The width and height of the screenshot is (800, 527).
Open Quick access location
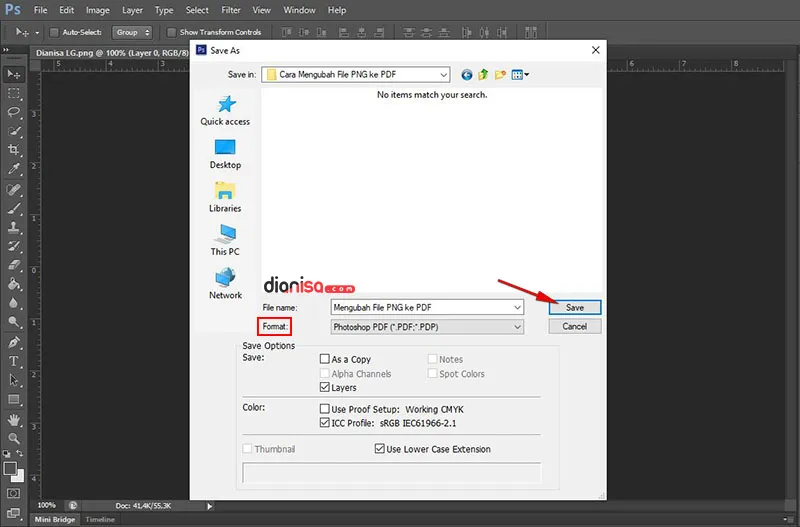coord(225,111)
